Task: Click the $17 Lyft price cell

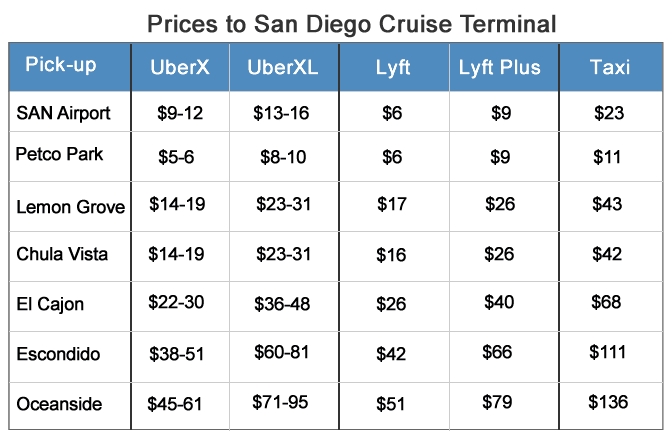Action: [x=391, y=204]
